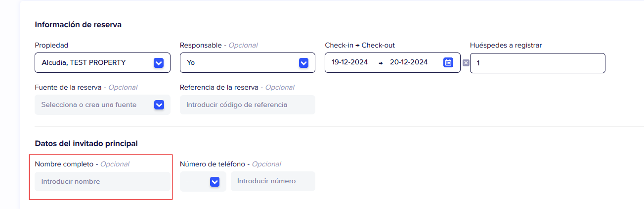Screen dimensions: 644x209
Task: Click the blue chevron in Propiedad field
Action: (x=159, y=63)
